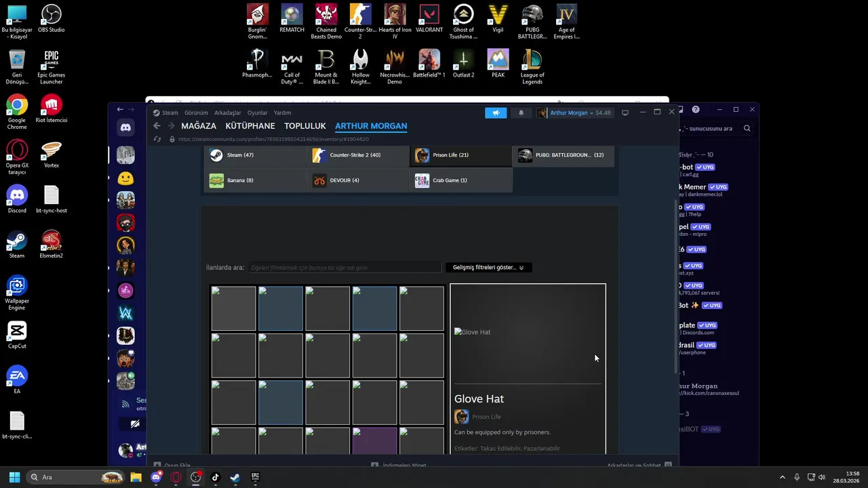Select Hearts of Iron IV desktop shortcut
The height and width of the screenshot is (488, 868).
395,22
